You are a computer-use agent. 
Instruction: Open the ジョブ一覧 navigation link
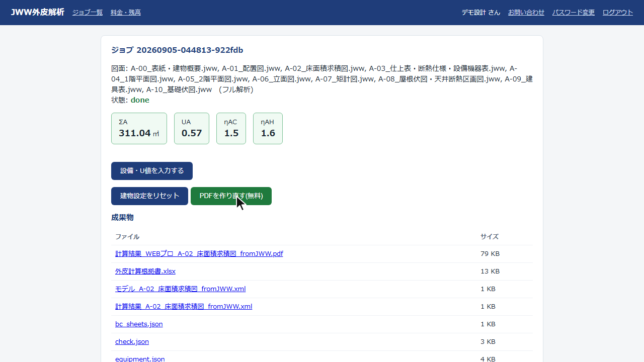(x=88, y=13)
